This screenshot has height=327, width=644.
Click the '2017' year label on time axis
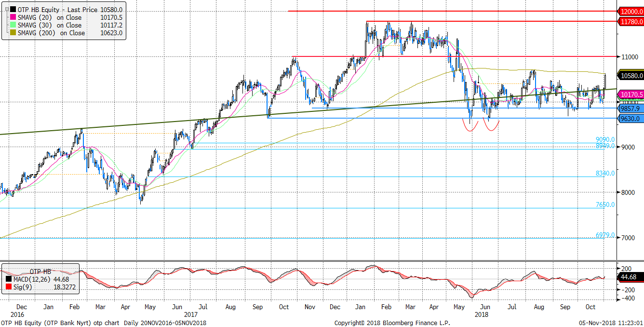point(191,313)
